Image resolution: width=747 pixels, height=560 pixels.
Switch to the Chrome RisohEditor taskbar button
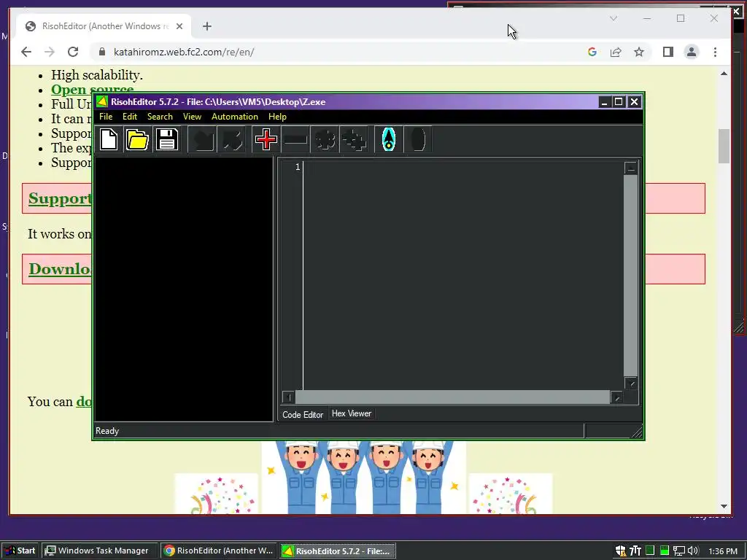(219, 551)
